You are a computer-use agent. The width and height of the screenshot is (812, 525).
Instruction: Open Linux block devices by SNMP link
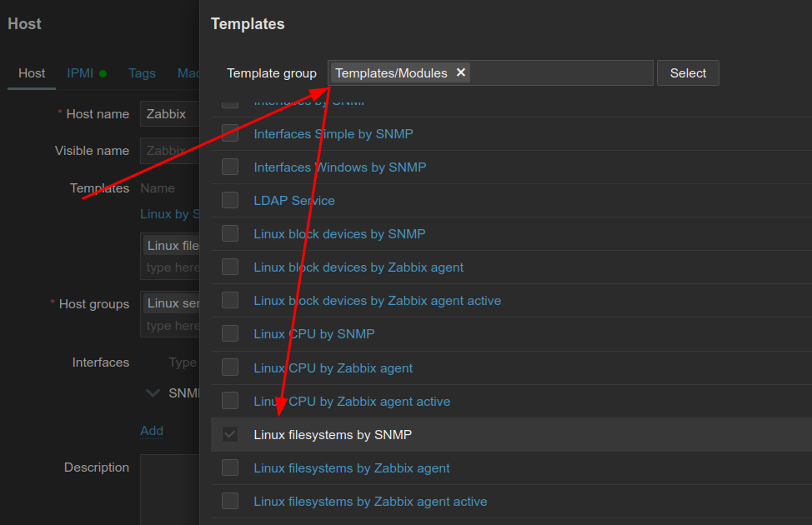coord(339,234)
